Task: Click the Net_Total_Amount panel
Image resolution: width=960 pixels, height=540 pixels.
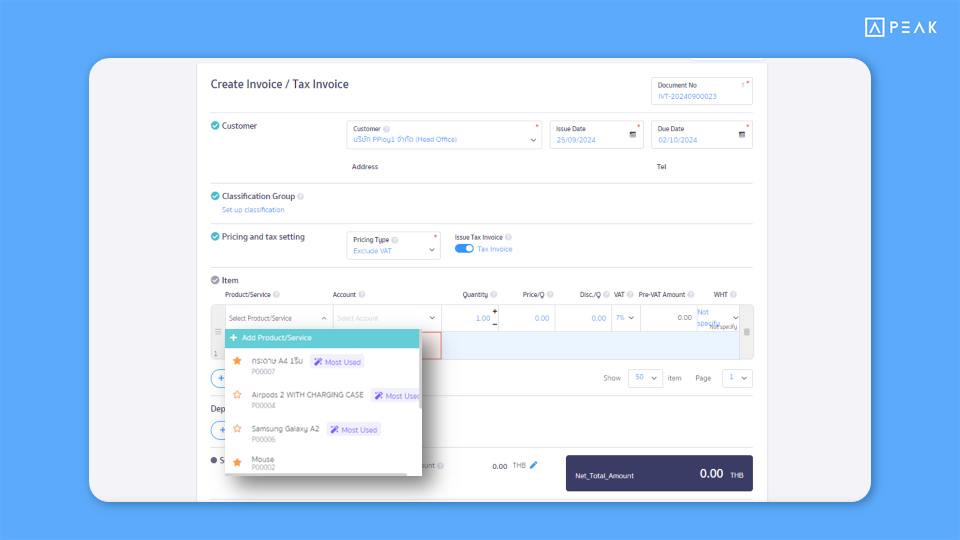Action: (659, 473)
